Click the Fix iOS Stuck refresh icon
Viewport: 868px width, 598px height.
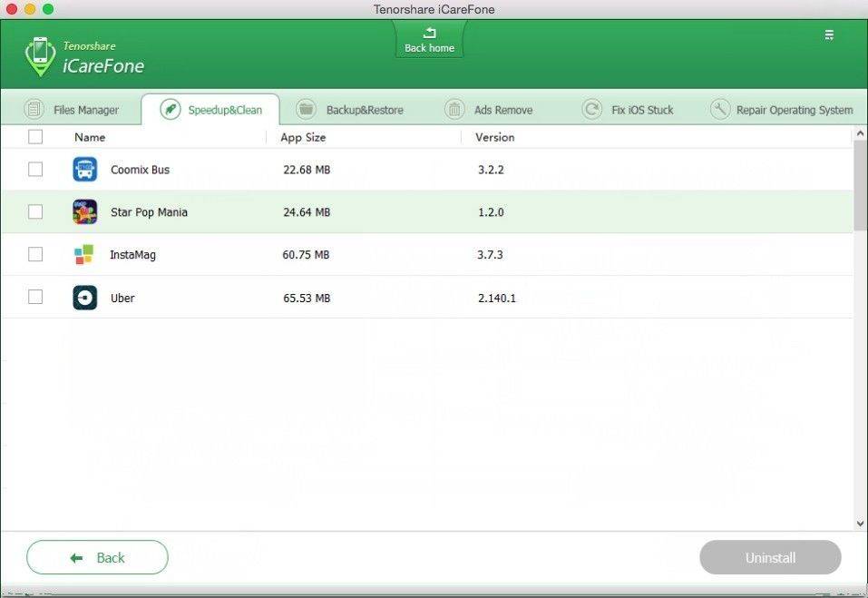click(x=591, y=109)
